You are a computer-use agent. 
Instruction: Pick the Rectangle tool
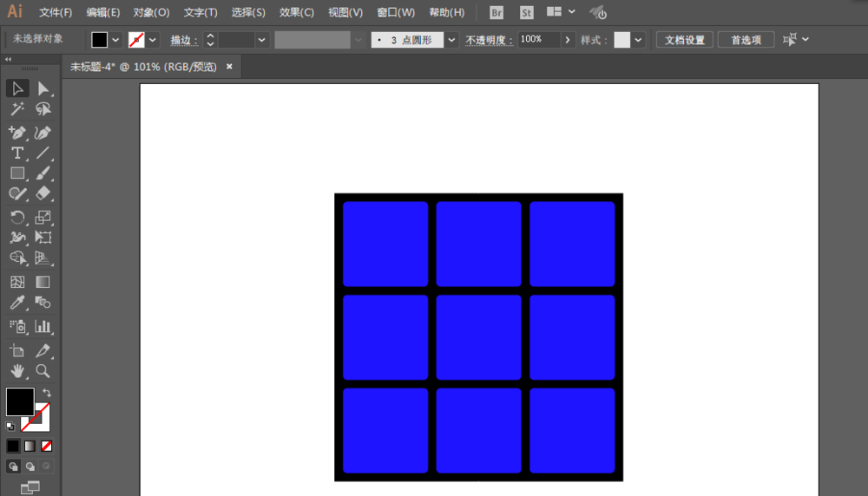pyautogui.click(x=17, y=173)
